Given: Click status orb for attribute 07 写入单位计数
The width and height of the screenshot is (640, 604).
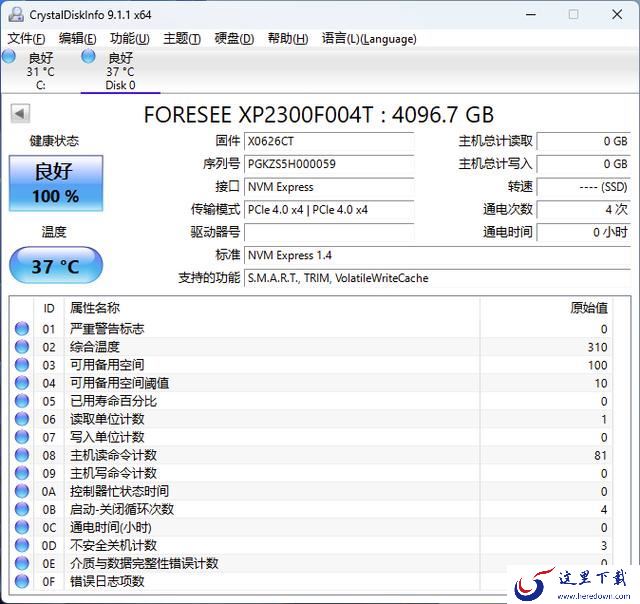Looking at the screenshot, I should (22, 437).
